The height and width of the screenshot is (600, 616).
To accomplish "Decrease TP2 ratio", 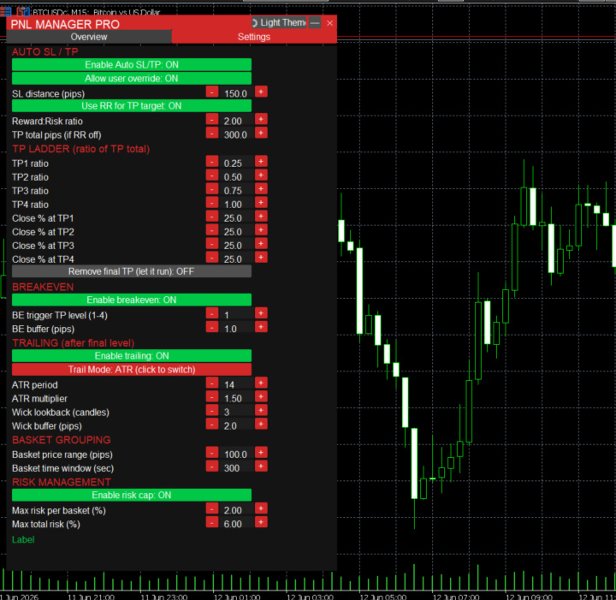I will pos(212,175).
